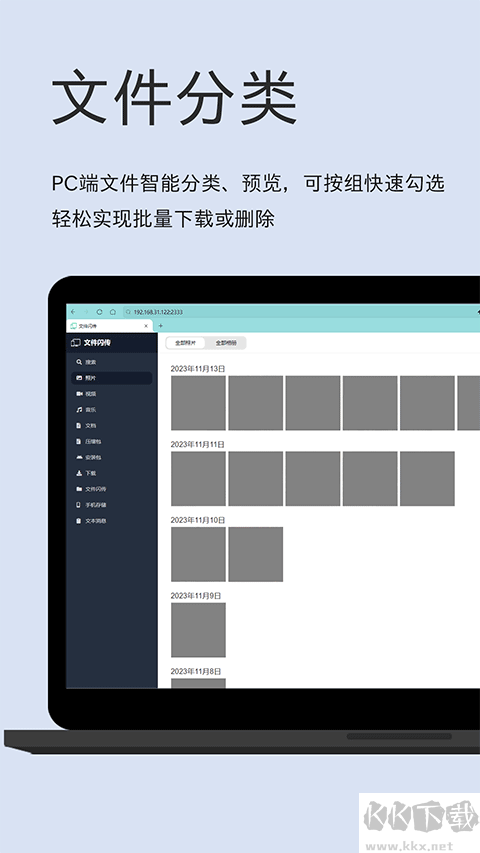Click the browser forward arrow
The height and width of the screenshot is (853, 480).
point(86,312)
